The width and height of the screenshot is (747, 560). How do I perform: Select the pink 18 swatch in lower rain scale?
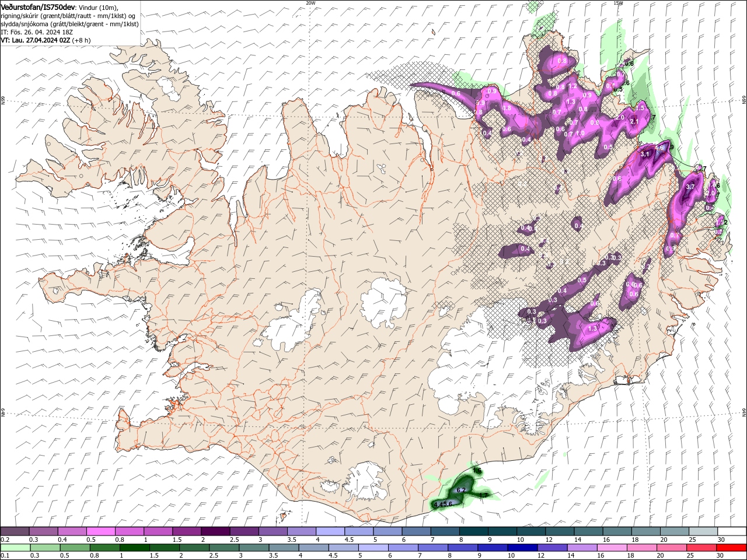(641, 548)
